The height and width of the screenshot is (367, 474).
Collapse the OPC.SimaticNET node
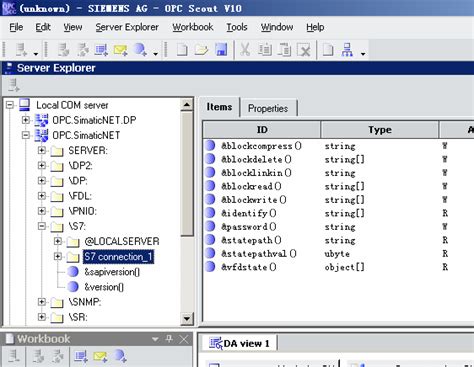tap(26, 135)
